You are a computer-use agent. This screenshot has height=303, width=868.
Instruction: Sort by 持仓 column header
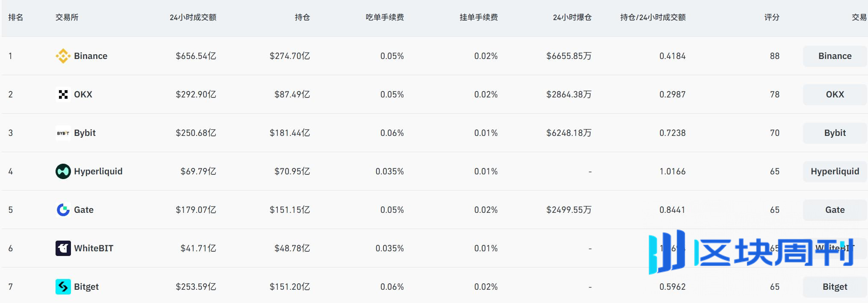302,18
